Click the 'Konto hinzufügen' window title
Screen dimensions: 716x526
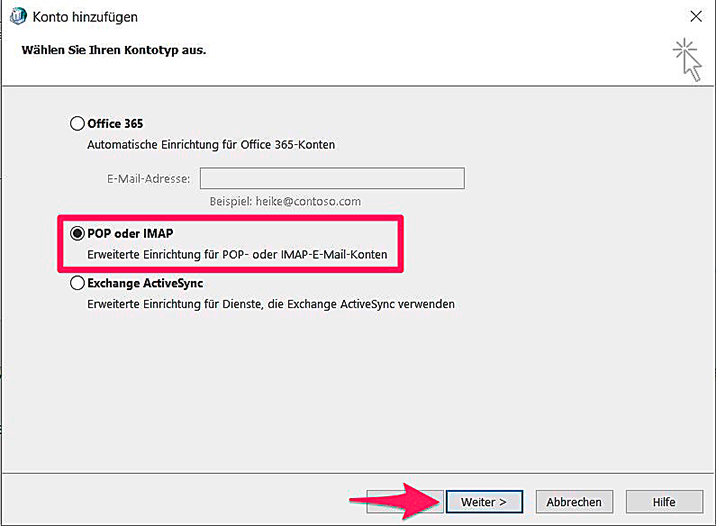point(85,17)
